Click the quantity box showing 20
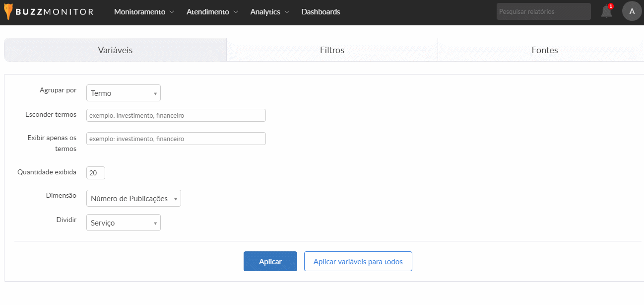 tap(96, 173)
